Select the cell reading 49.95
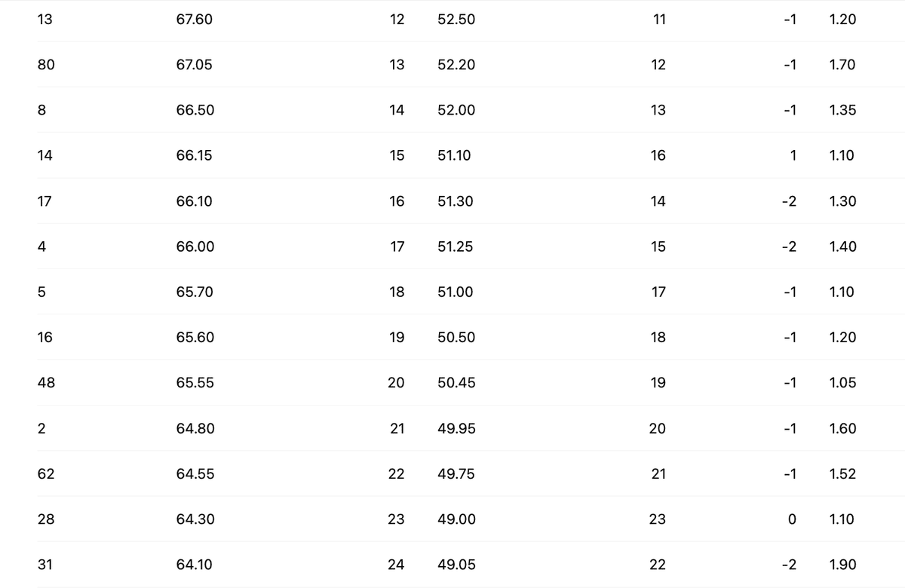905x588 pixels. [456, 428]
